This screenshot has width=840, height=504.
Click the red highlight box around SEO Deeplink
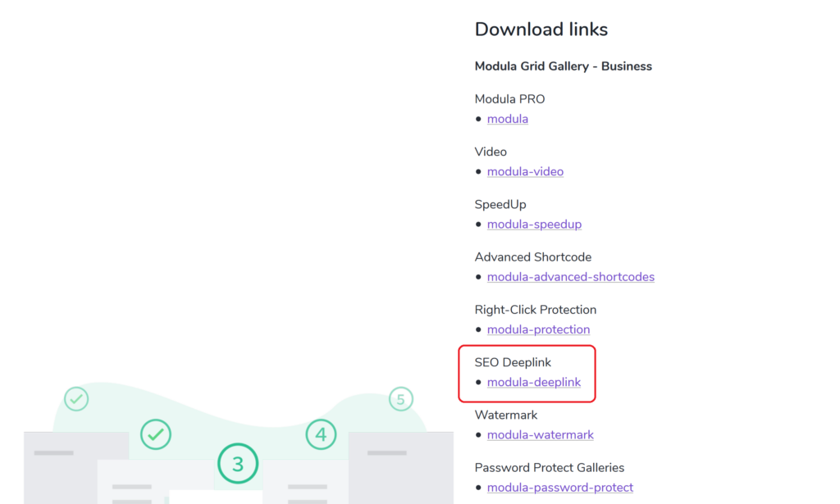pos(527,373)
